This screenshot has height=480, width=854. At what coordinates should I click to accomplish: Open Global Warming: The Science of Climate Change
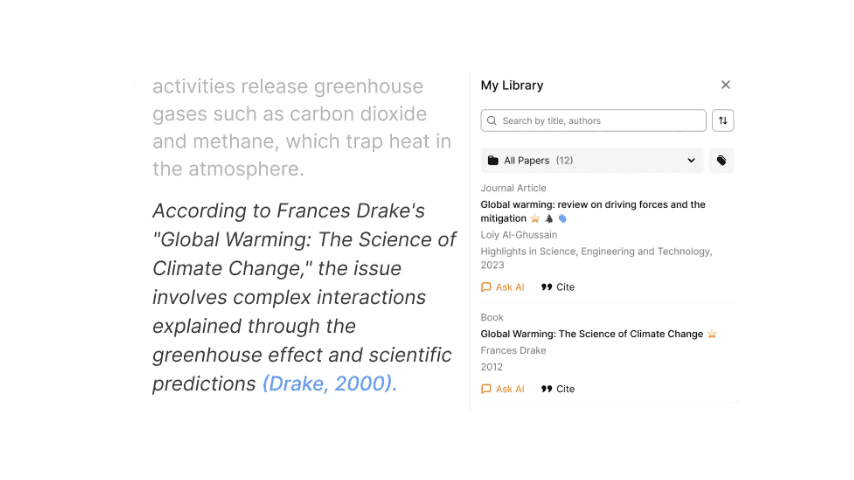[591, 334]
